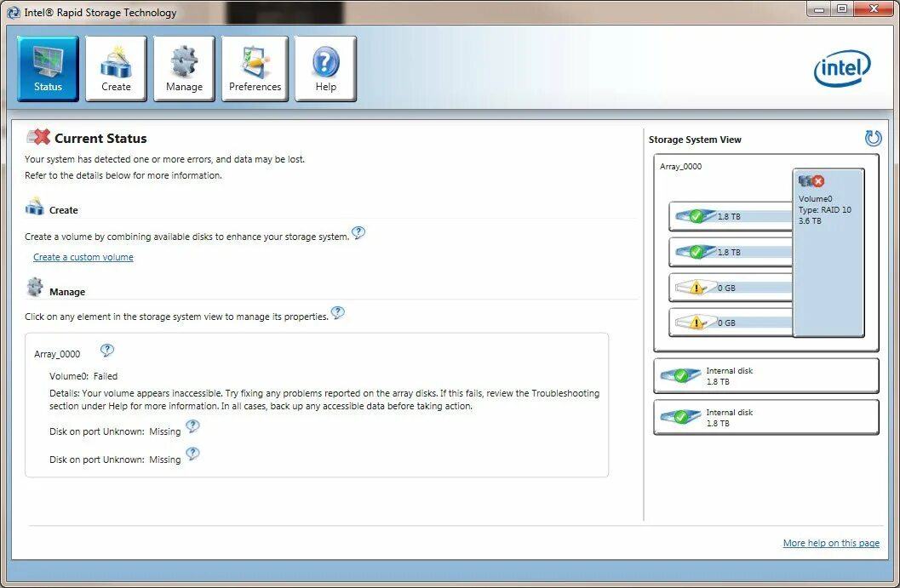Close the Intel Rapid Storage window
The image size is (900, 588).
click(874, 9)
